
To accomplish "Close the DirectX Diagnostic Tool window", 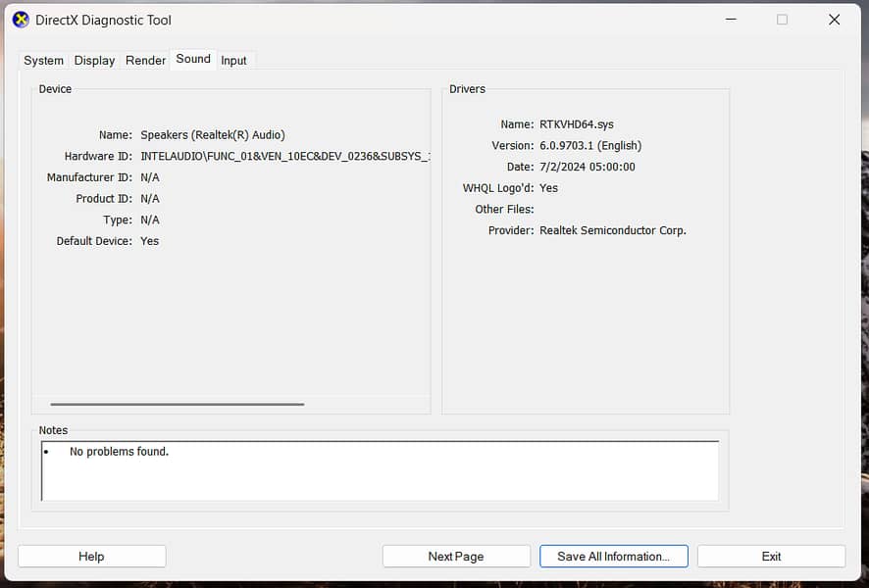I will tap(834, 20).
